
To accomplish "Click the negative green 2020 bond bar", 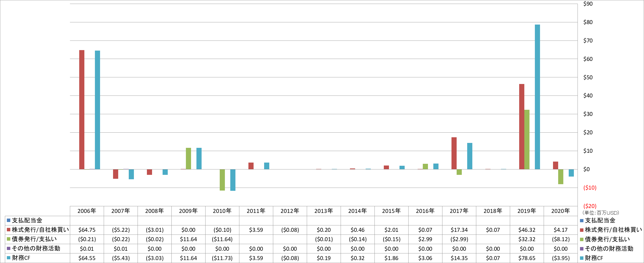I will tap(561, 177).
